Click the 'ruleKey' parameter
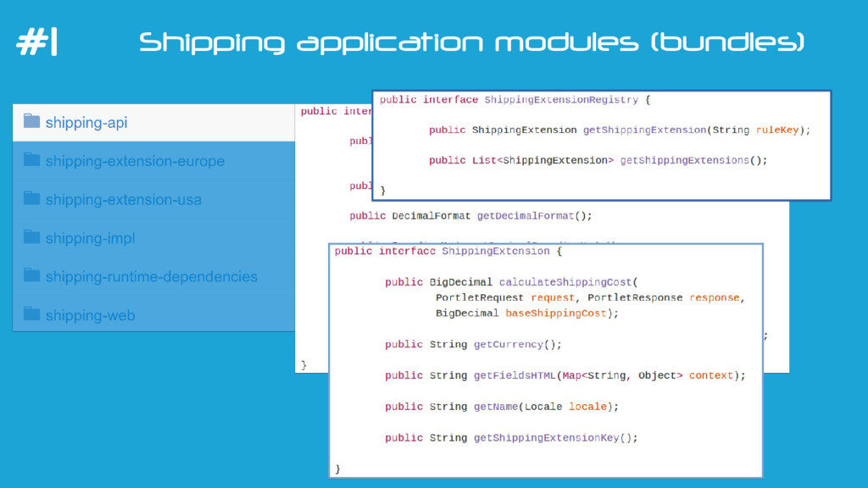The image size is (868, 488). (x=777, y=130)
